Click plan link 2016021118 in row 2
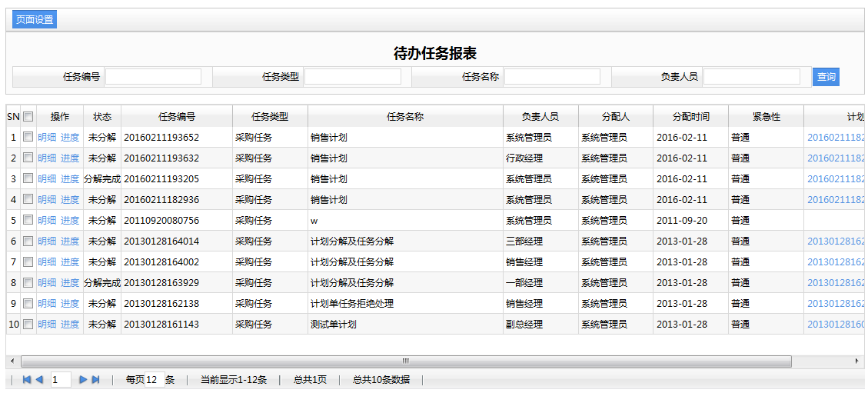Viewport: 868px width, 393px height. pyautogui.click(x=835, y=158)
